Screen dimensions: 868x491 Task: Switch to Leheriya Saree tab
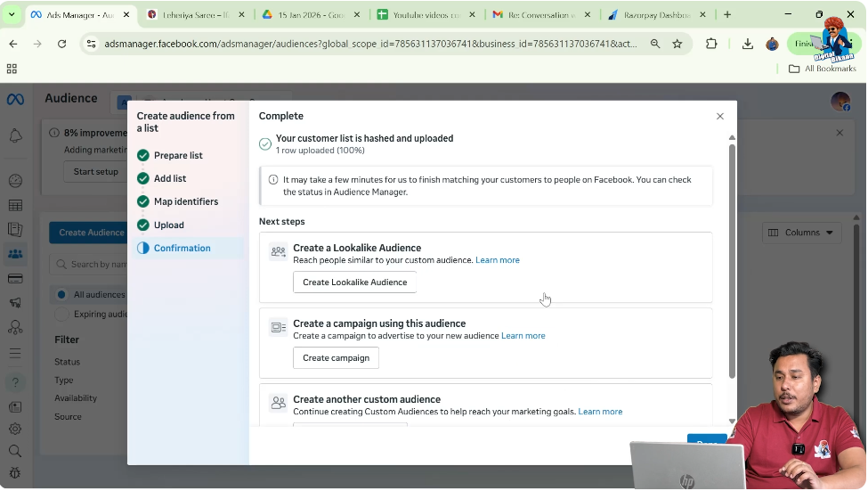point(197,15)
